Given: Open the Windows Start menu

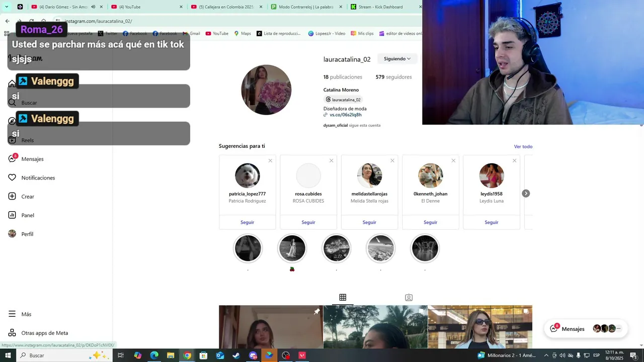Looking at the screenshot, I should pyautogui.click(x=8, y=355).
